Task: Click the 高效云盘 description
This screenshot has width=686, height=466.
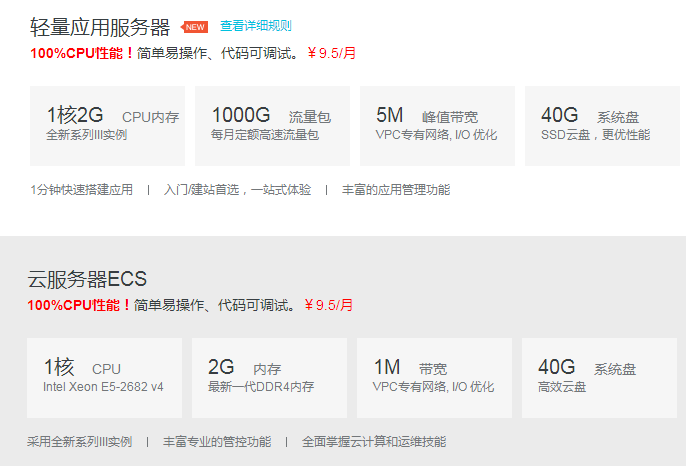Action: [x=562, y=387]
